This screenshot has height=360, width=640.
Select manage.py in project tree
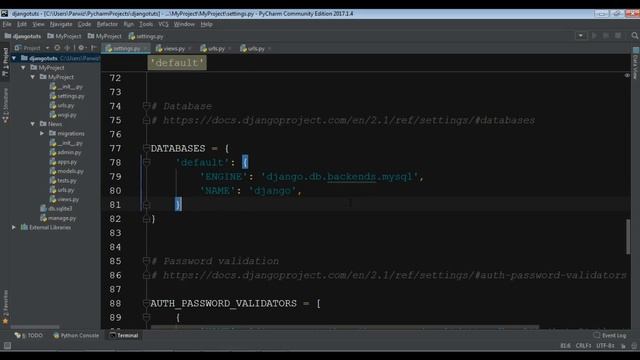[x=58, y=218]
